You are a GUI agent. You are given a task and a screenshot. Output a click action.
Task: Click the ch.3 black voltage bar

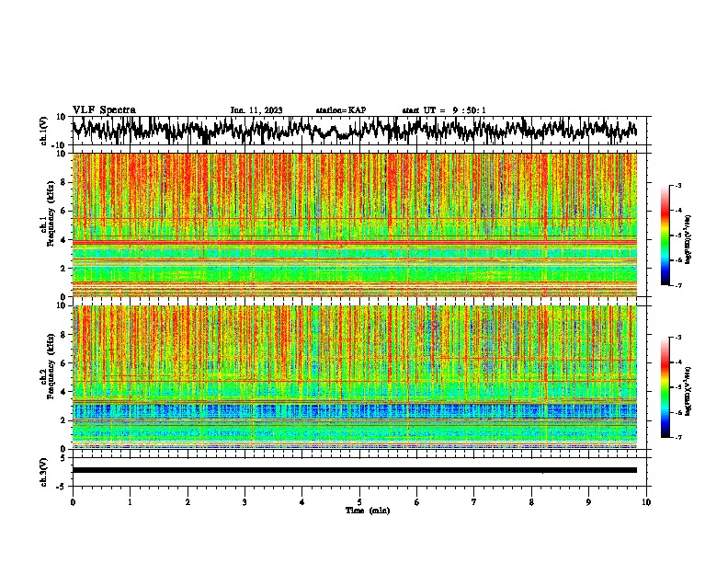(x=354, y=470)
